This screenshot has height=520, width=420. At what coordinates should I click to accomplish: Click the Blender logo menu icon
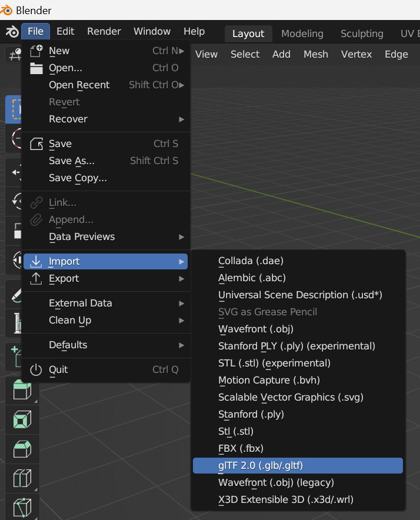12,32
